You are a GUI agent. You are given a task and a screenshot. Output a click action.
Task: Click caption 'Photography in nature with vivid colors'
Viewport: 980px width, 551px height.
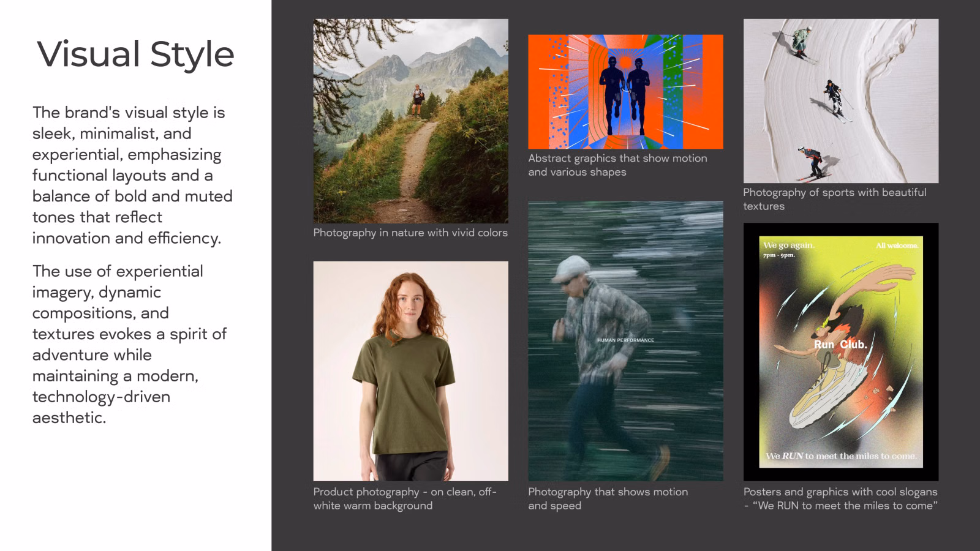click(410, 233)
